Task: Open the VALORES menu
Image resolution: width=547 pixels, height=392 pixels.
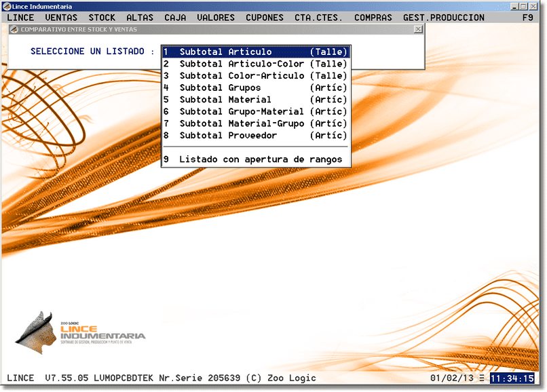Action: coord(216,18)
